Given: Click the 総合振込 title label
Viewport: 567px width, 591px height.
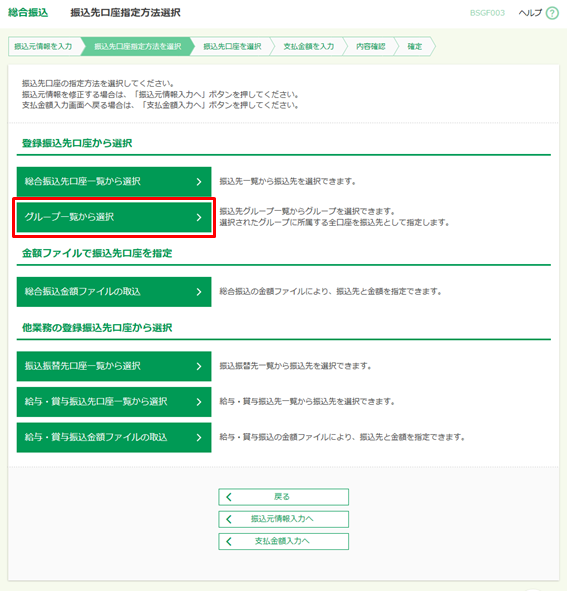Looking at the screenshot, I should 28,13.
